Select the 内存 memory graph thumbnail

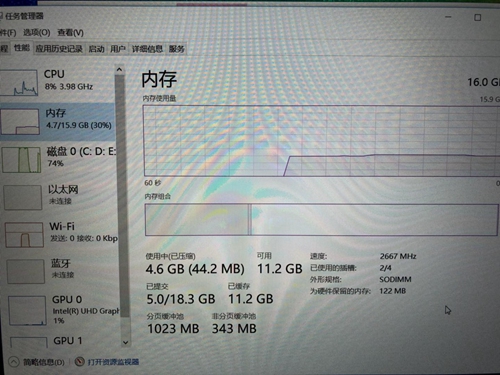point(19,122)
